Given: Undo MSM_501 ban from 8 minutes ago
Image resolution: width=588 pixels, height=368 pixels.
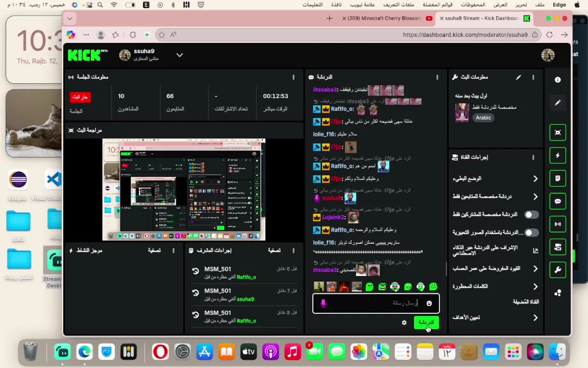Looking at the screenshot, I should (195, 315).
